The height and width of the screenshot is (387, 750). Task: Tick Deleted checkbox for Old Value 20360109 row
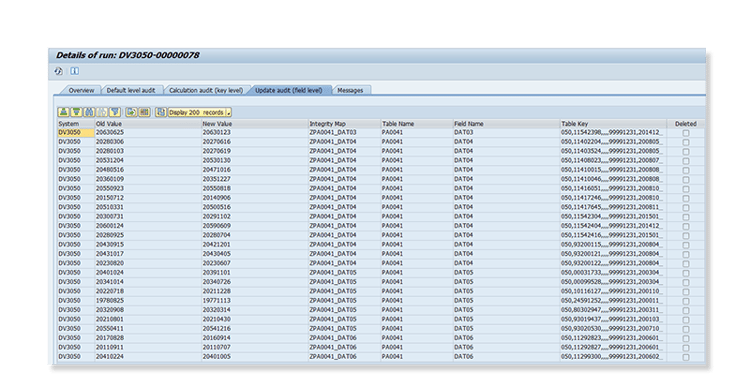pyautogui.click(x=686, y=179)
